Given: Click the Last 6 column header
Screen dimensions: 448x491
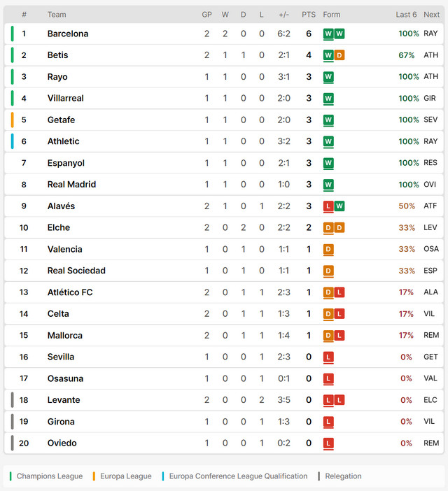Looking at the screenshot, I should [406, 15].
